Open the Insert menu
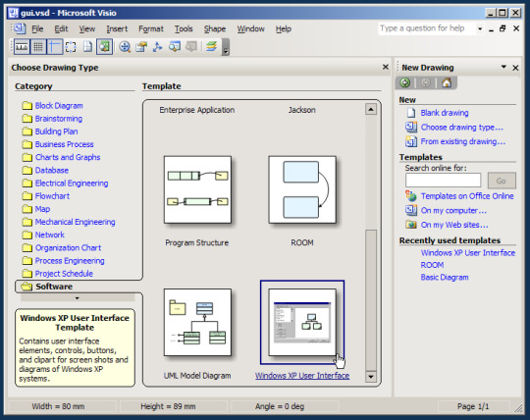This screenshot has width=530, height=420. click(x=117, y=28)
